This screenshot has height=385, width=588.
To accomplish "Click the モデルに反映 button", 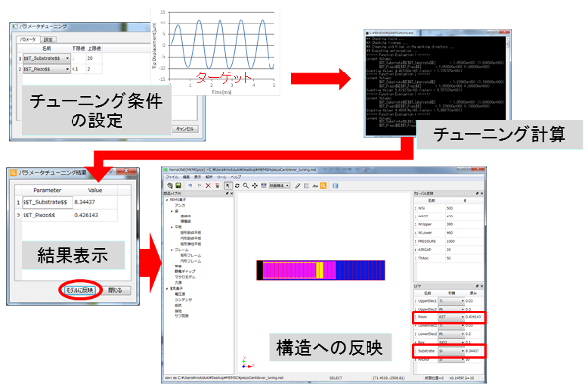I will 79,290.
